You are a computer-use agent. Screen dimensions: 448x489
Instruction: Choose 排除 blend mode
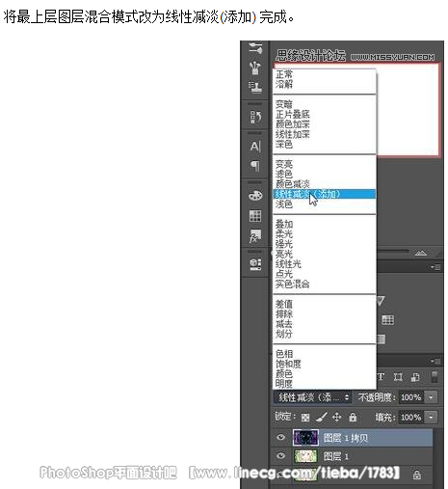tap(284, 313)
